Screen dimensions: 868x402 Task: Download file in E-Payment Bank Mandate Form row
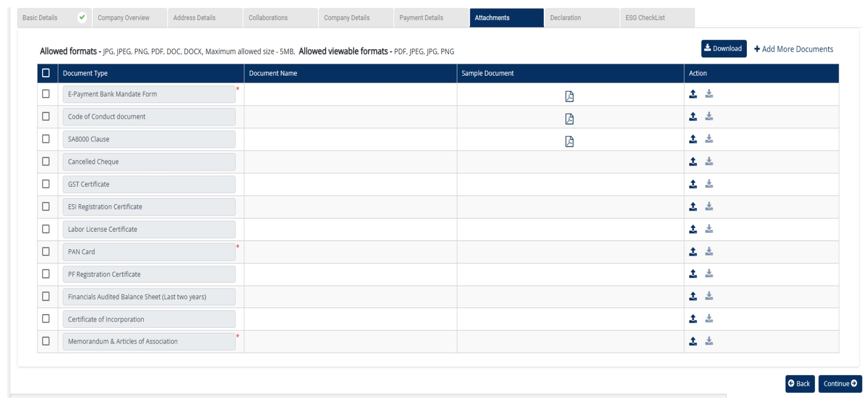pyautogui.click(x=709, y=94)
